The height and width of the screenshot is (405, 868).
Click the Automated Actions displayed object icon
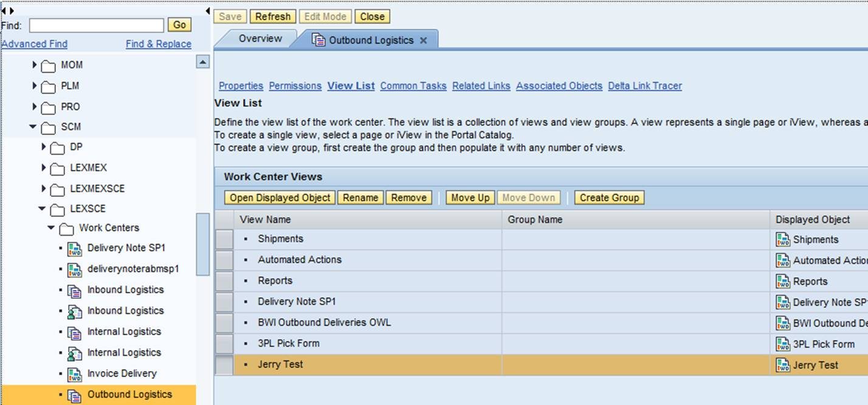783,260
